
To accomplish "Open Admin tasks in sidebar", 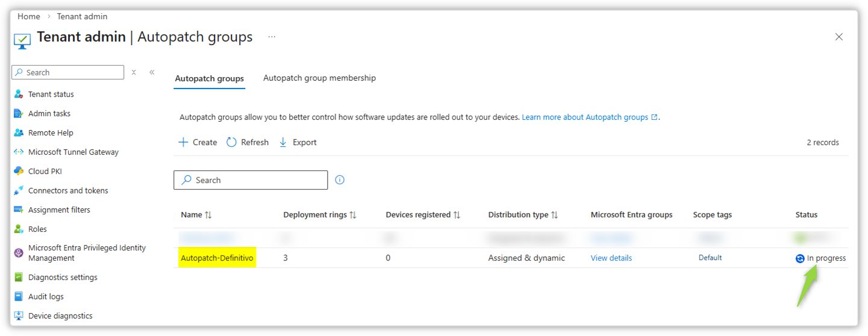I will (49, 114).
